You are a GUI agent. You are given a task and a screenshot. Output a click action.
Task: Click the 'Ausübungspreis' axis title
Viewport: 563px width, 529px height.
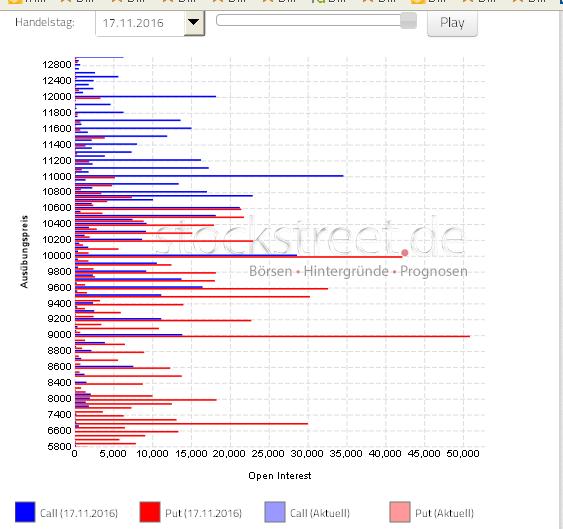(24, 251)
